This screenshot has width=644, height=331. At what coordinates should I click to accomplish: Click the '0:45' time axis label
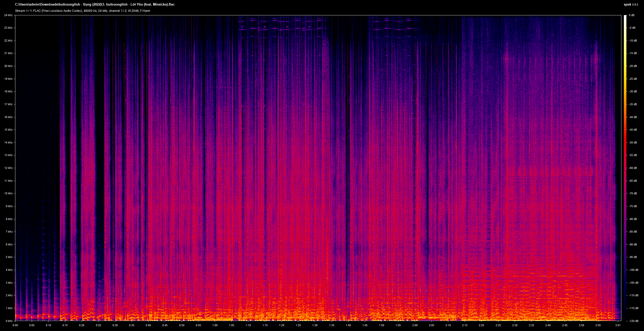165,325
